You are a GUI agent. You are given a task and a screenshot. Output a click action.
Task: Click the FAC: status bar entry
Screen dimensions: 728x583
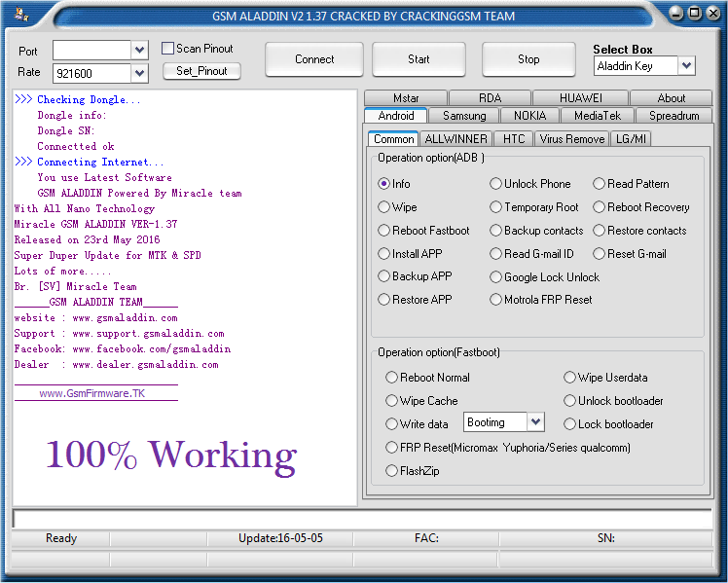(x=426, y=538)
